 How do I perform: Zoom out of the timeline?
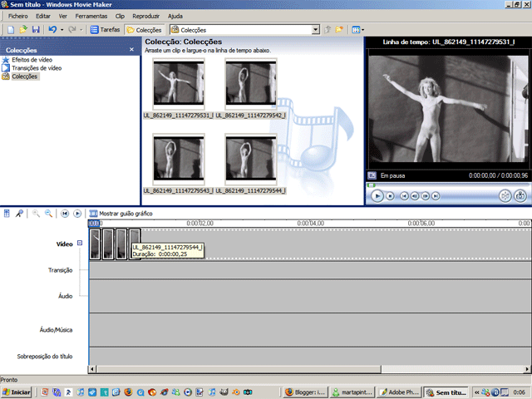tap(48, 214)
